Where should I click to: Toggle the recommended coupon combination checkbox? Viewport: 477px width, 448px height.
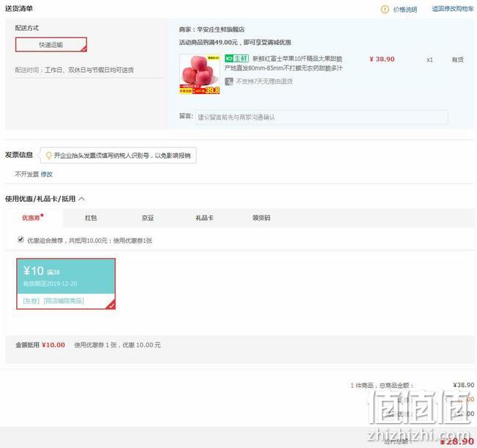pyautogui.click(x=21, y=239)
